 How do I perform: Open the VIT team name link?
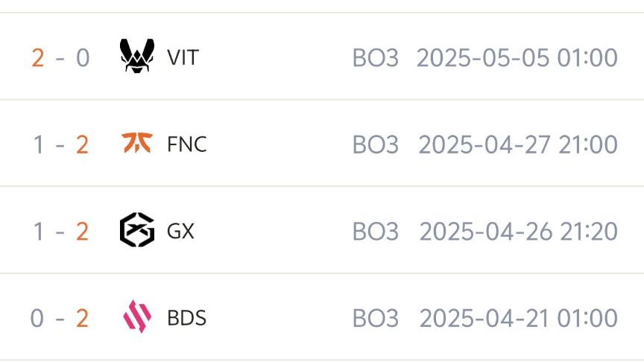(x=183, y=57)
